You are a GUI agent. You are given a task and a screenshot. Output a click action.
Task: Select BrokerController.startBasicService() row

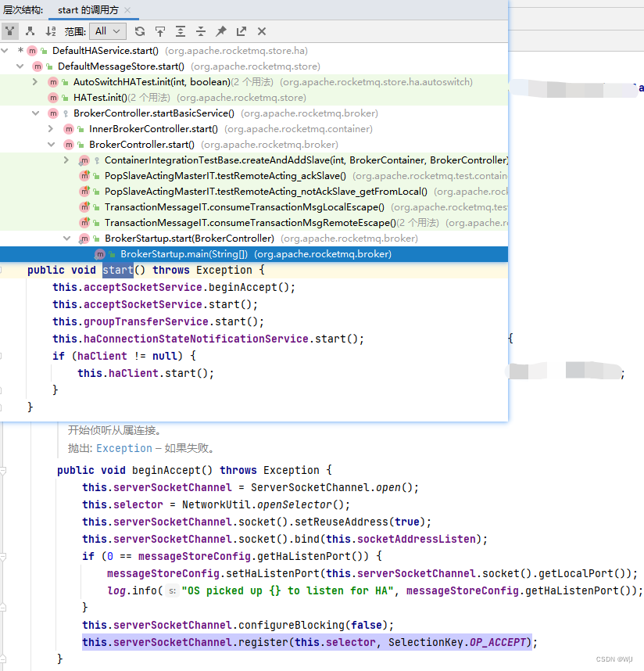pyautogui.click(x=254, y=113)
